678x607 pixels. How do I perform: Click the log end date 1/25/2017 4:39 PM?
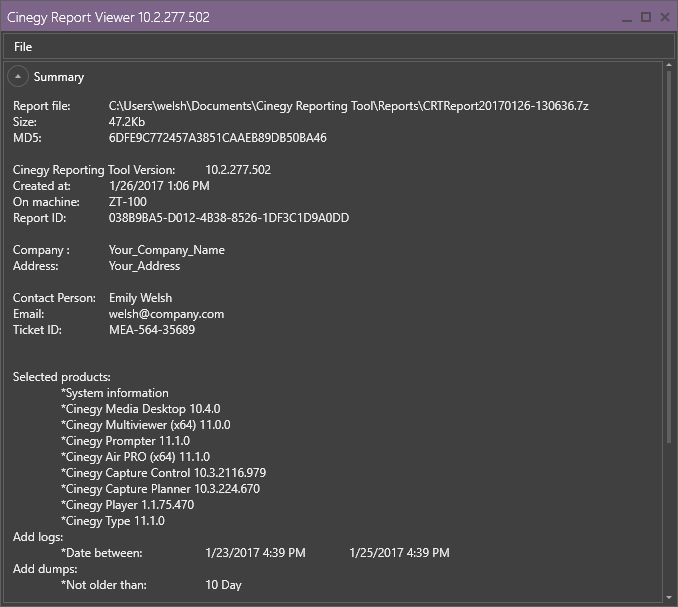(400, 553)
